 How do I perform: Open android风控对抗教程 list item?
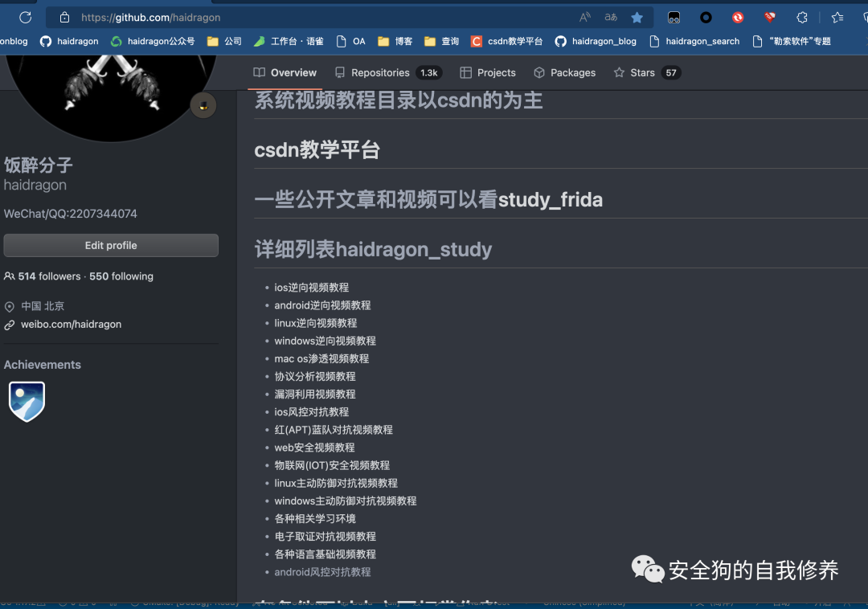point(323,572)
